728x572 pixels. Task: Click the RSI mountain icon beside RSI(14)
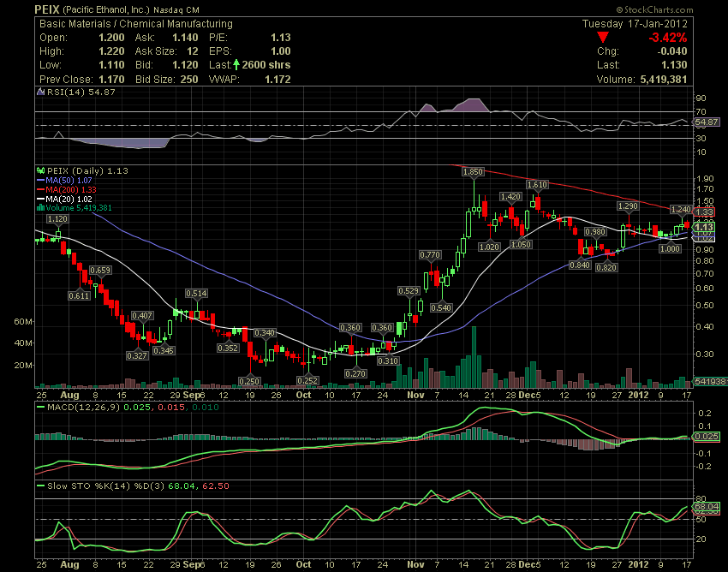(41, 92)
